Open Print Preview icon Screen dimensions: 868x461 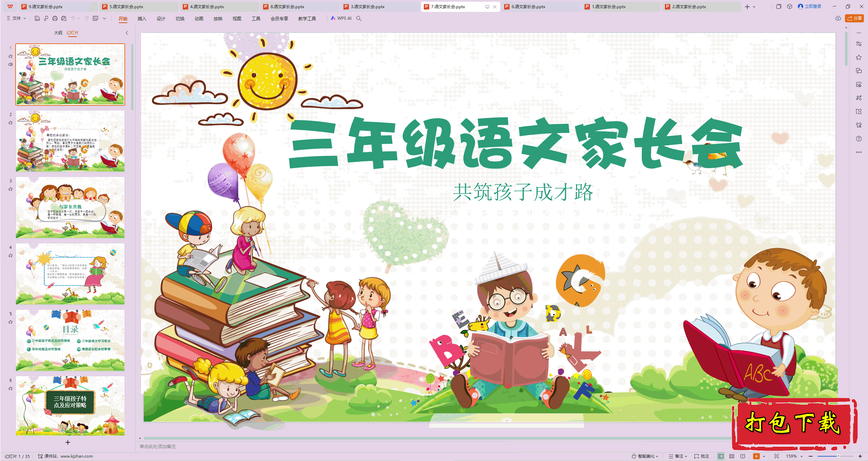[x=64, y=18]
